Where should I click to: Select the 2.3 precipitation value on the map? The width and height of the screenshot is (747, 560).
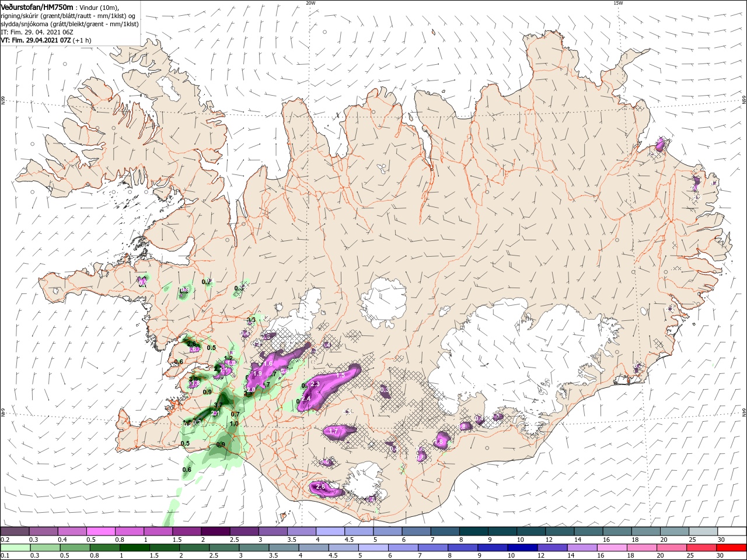pos(315,384)
